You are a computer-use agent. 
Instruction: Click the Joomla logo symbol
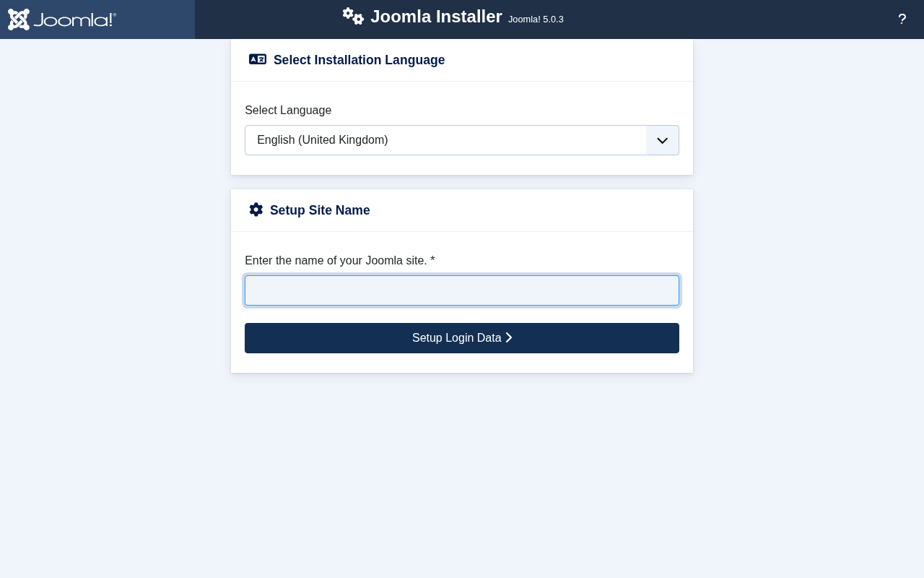(x=19, y=20)
